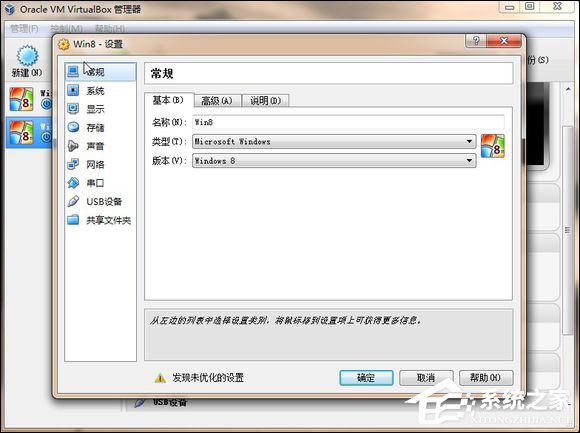Open the 显示 Display settings icon
The width and height of the screenshot is (580, 433).
(x=73, y=109)
